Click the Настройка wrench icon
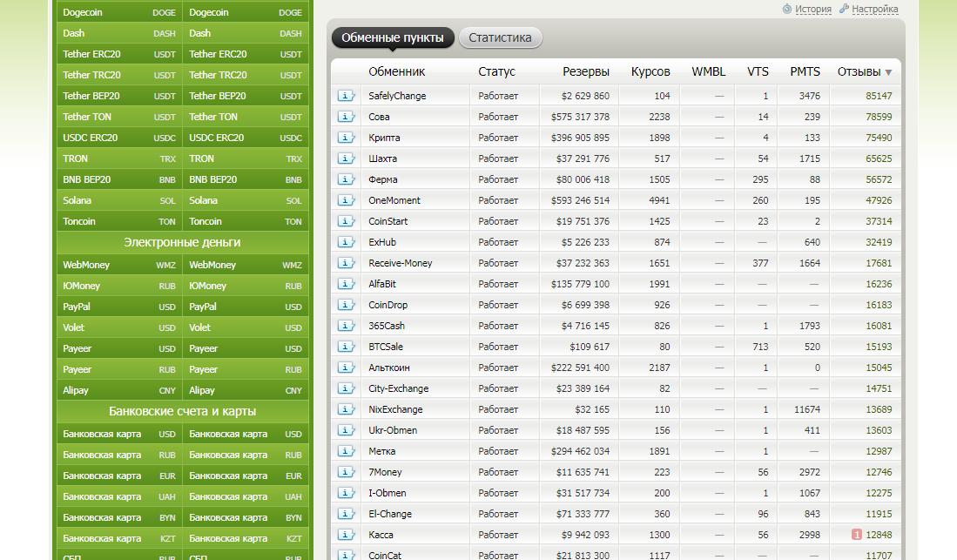The height and width of the screenshot is (560, 957). click(844, 9)
